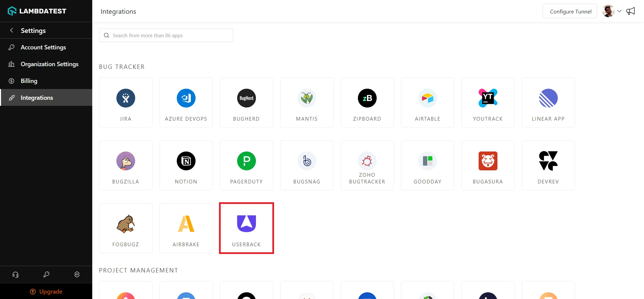Go to Billing section
Screen dimensions: 644x299
coord(29,81)
